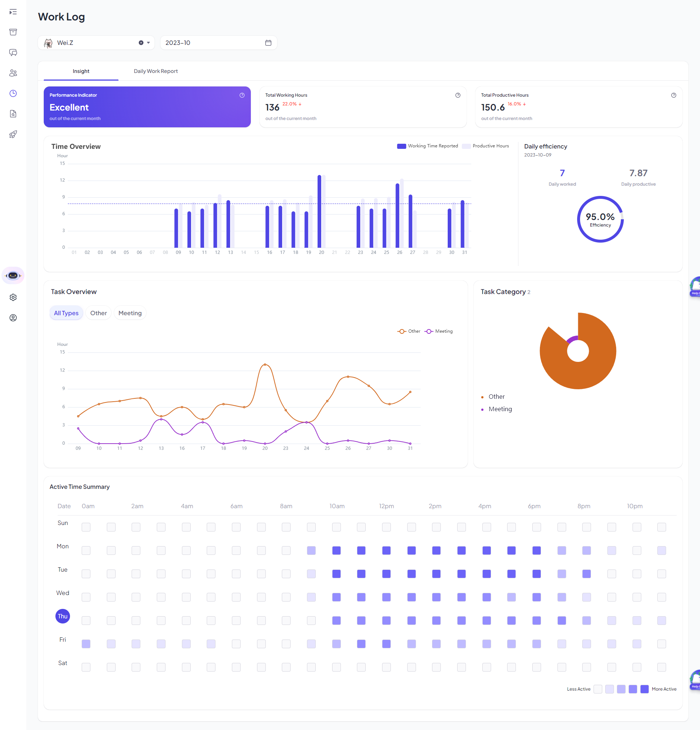Click the 7 Daily worked value
This screenshot has width=700, height=730.
coord(562,173)
